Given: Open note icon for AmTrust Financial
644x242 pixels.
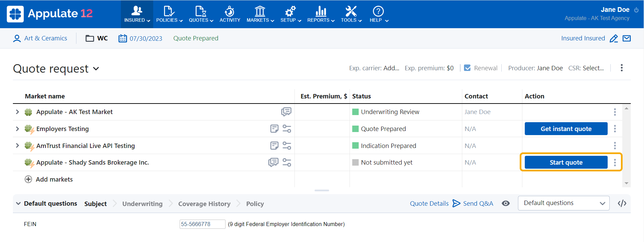Looking at the screenshot, I should [x=274, y=146].
